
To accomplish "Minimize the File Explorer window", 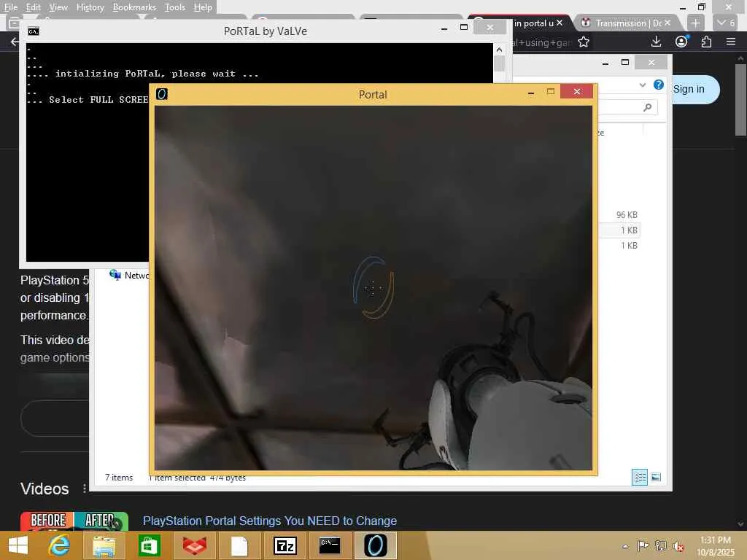I will pos(605,63).
